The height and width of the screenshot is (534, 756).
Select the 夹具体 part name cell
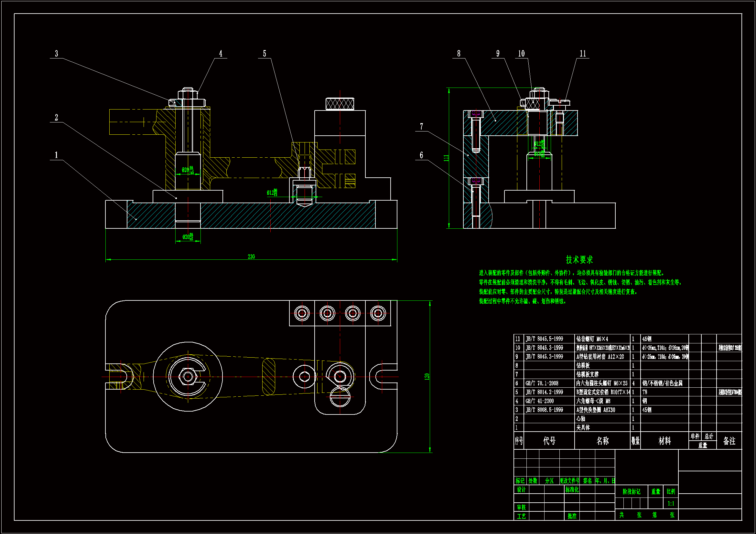pos(583,428)
